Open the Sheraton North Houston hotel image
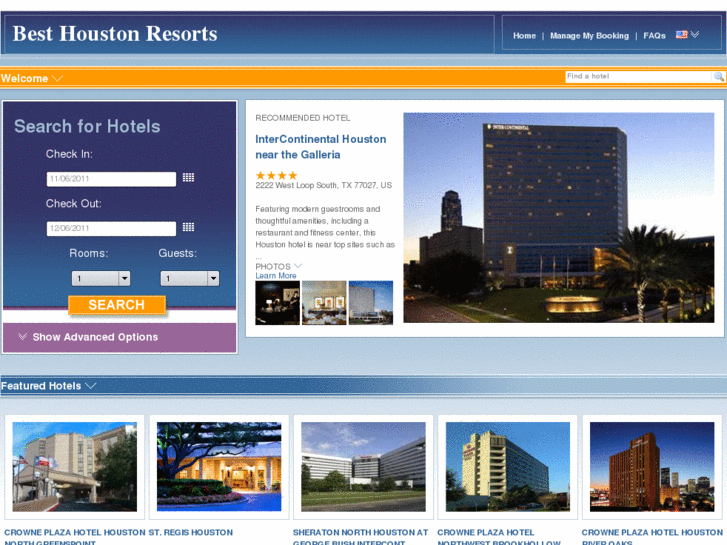 pos(364,467)
